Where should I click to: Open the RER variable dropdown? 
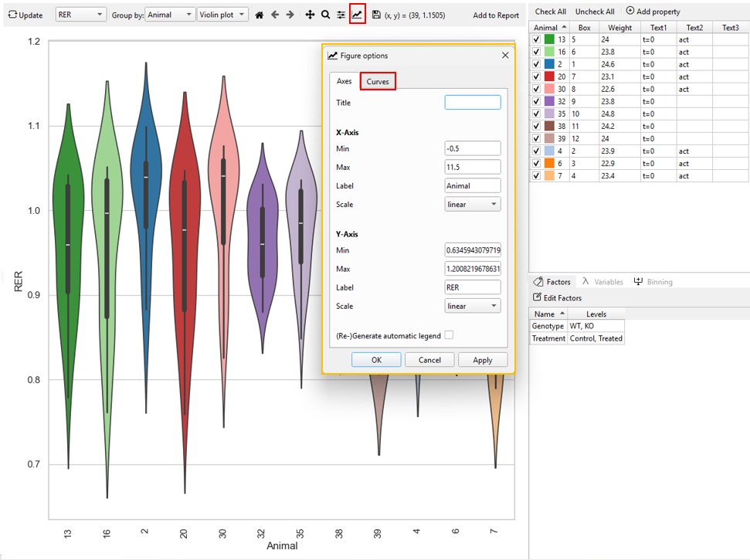81,15
